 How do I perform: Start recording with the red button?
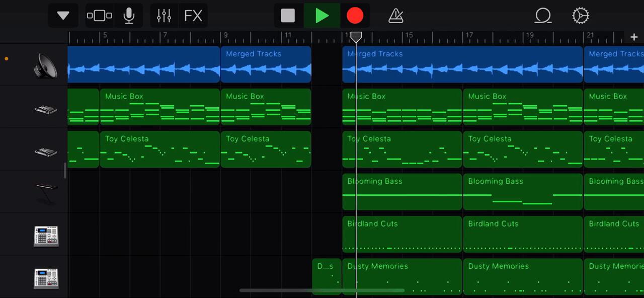(x=355, y=16)
